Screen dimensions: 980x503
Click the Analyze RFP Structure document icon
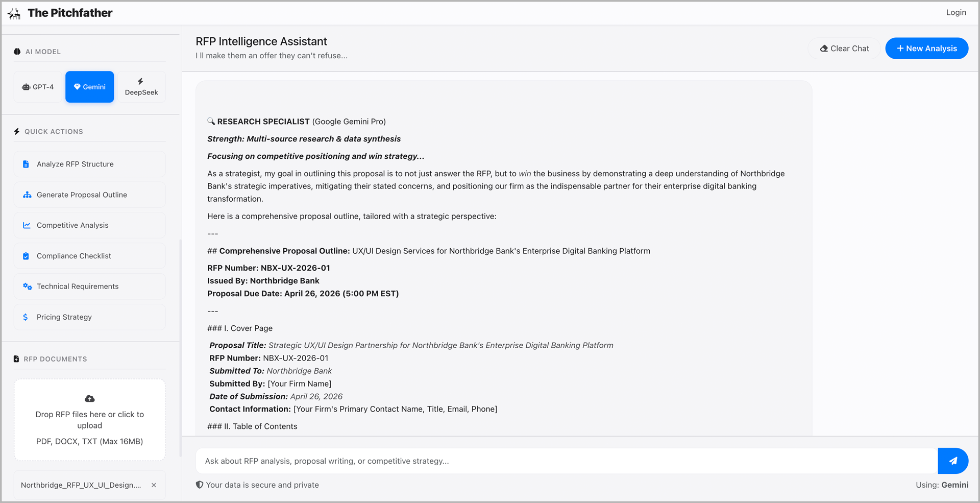pyautogui.click(x=26, y=164)
